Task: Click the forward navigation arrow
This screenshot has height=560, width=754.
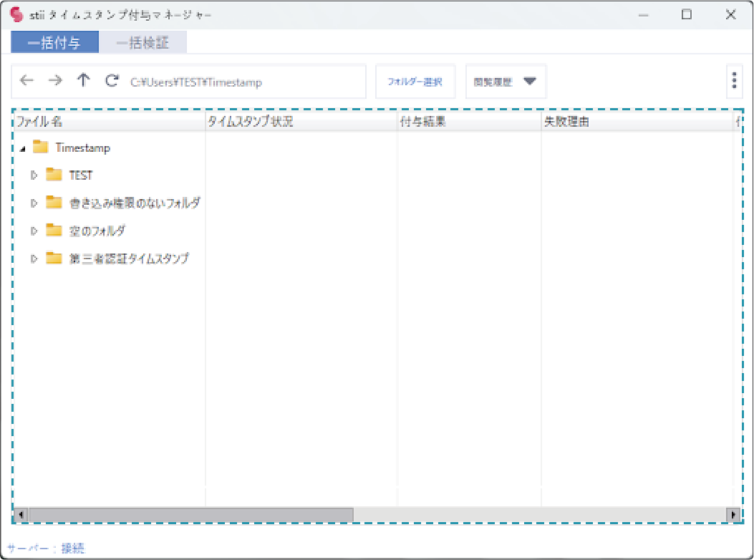Action: 55,81
